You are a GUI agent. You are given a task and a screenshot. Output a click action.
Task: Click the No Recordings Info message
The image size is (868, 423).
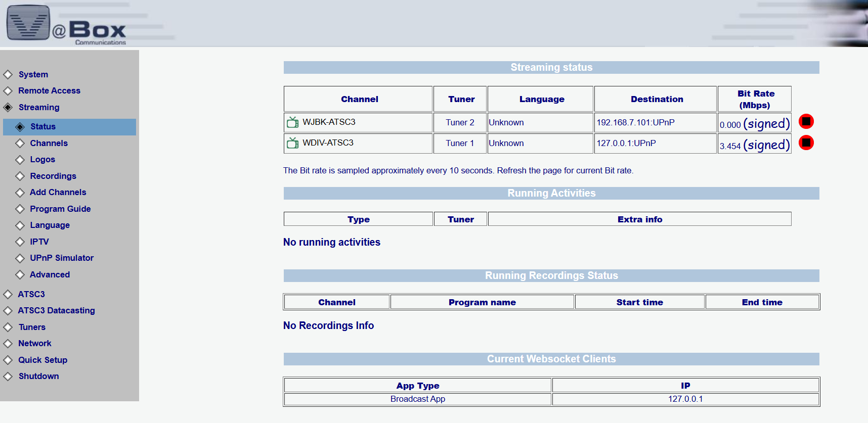328,325
